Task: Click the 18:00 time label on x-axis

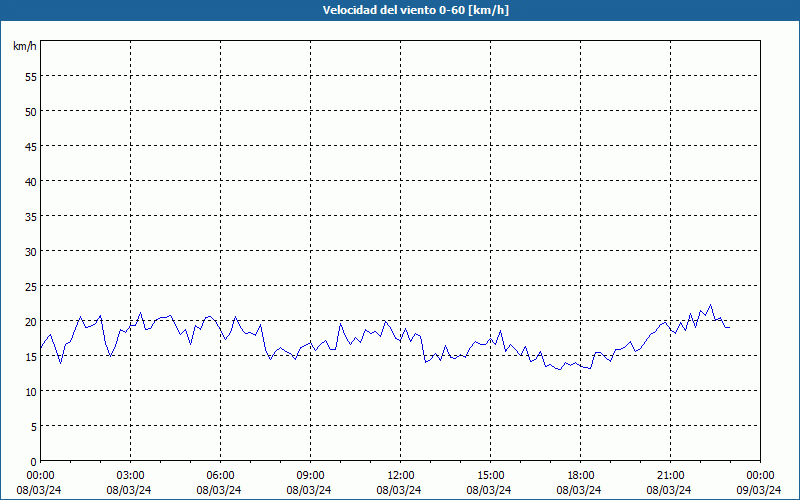Action: (581, 476)
